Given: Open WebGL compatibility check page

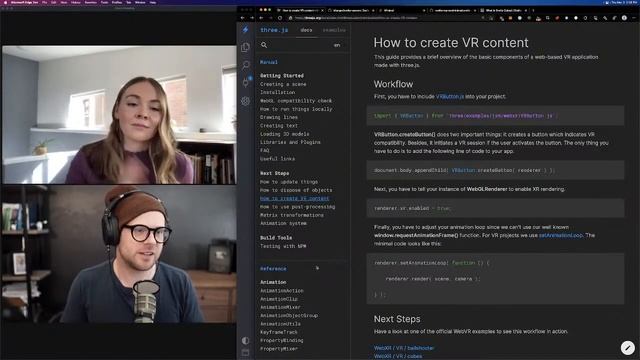Looking at the screenshot, I should (296, 100).
